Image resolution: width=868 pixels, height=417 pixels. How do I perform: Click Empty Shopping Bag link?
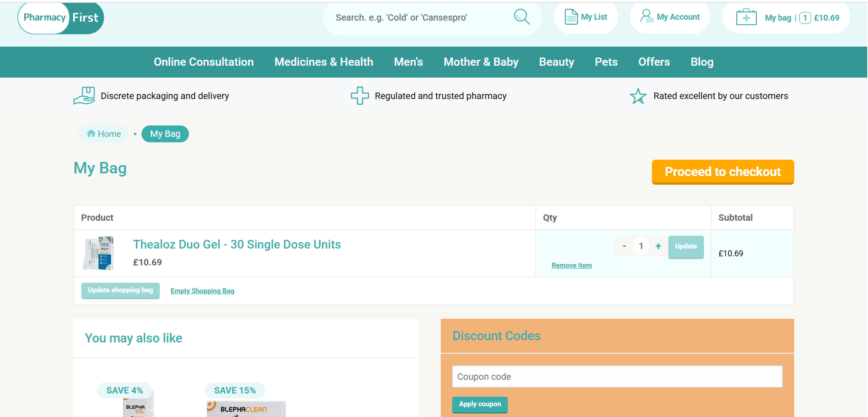[x=202, y=291]
